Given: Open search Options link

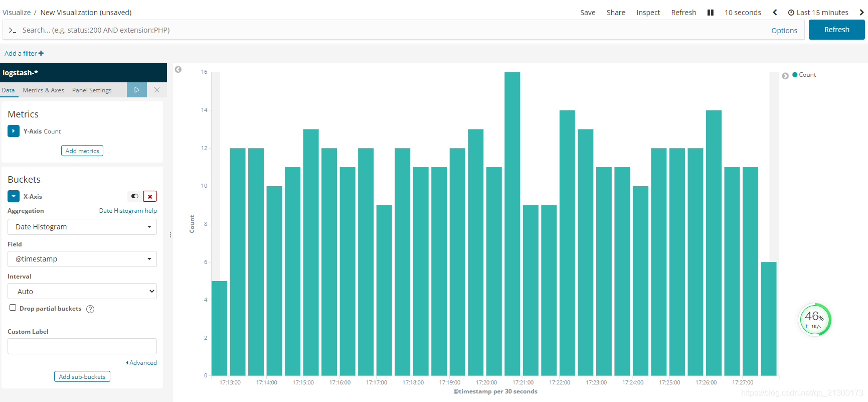Looking at the screenshot, I should coord(784,31).
